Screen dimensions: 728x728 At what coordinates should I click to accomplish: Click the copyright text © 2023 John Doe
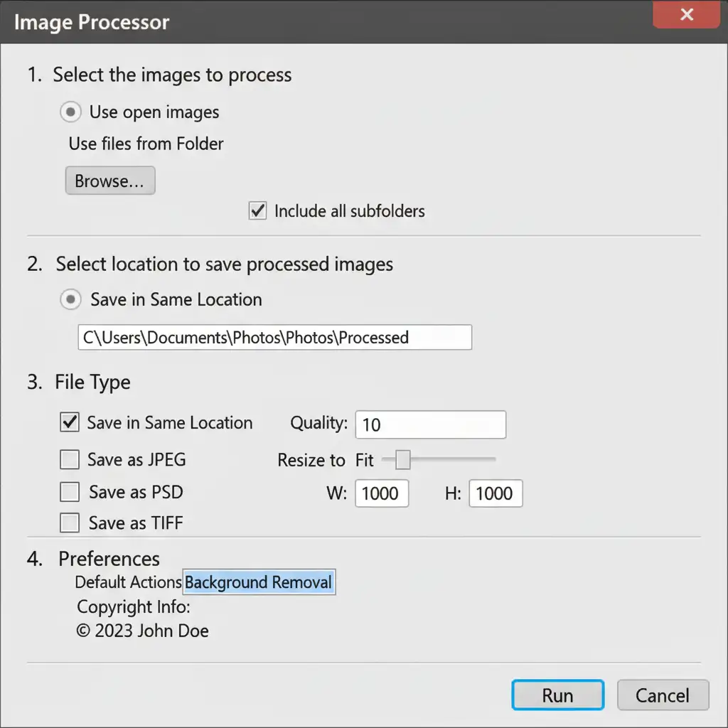142,631
